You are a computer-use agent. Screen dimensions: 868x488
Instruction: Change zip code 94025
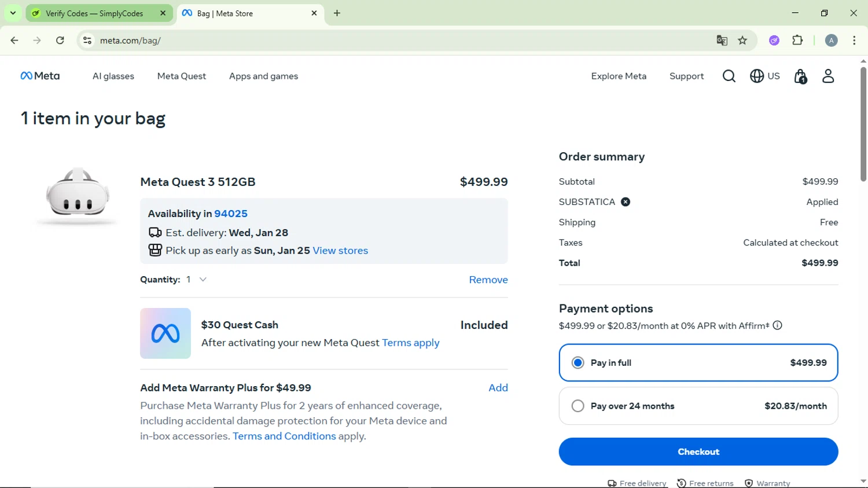point(231,214)
